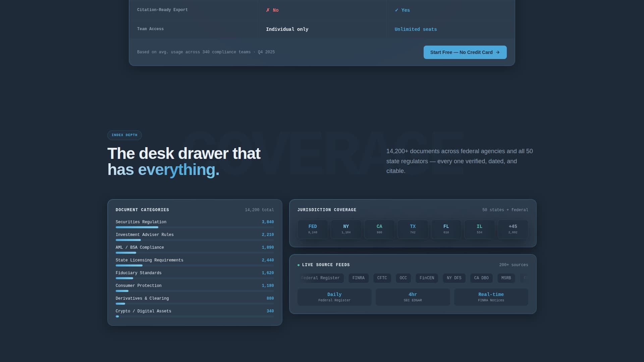Click the Consumer Protection label
Viewport: 644px width, 362px height.
(x=139, y=286)
